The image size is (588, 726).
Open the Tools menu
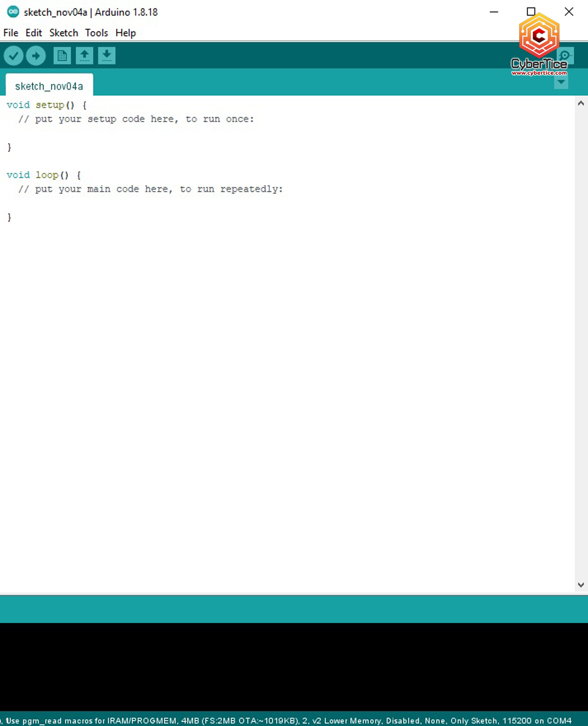point(96,33)
